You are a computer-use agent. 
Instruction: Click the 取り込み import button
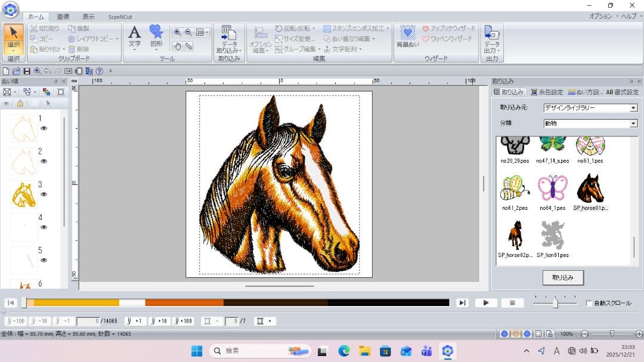(x=562, y=277)
